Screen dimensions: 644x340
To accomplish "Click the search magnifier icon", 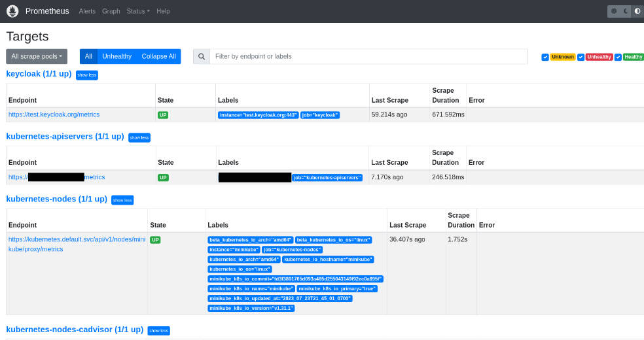I will 202,57.
